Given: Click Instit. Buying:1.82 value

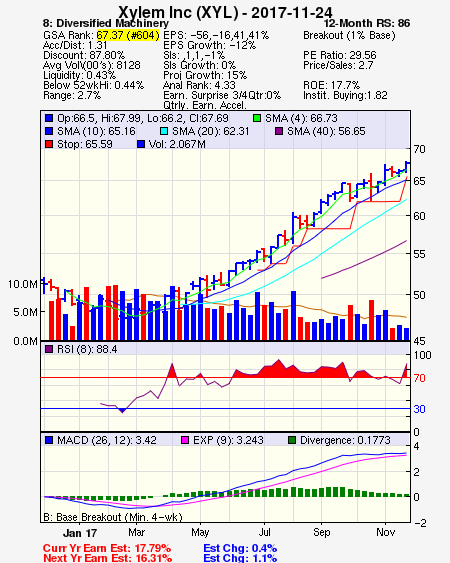Looking at the screenshot, I should pyautogui.click(x=345, y=96).
